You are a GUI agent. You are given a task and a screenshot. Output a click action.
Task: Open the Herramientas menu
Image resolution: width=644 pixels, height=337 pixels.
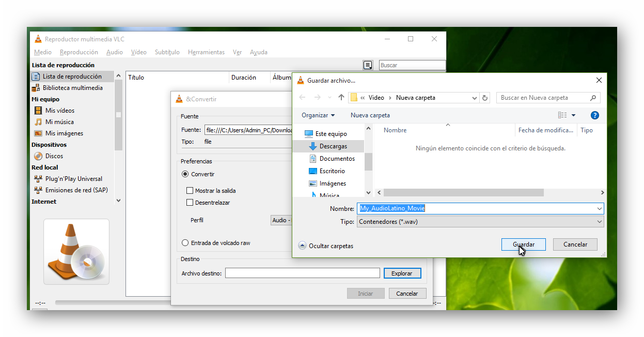click(207, 52)
